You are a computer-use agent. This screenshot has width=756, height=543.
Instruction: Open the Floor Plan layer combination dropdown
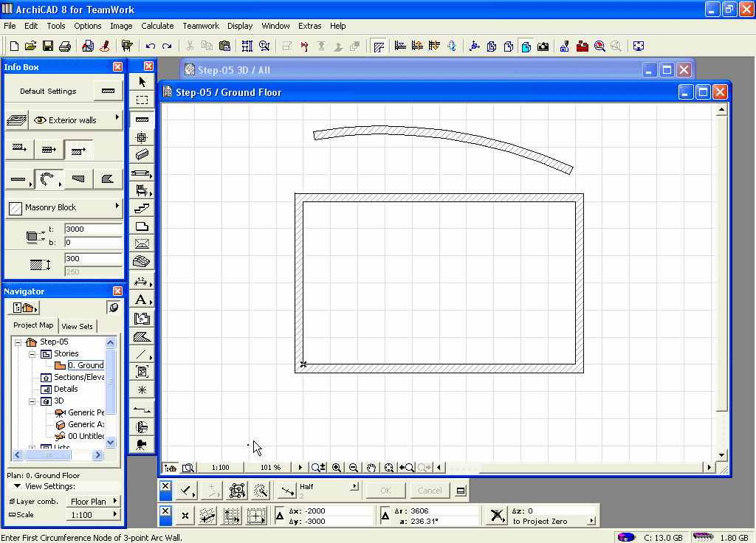click(x=94, y=501)
